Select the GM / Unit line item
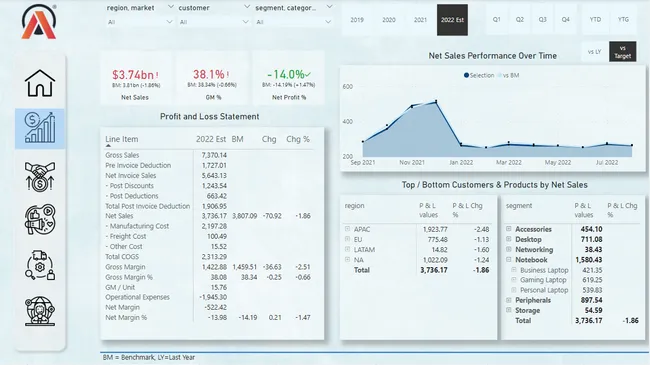The height and width of the screenshot is (365, 650). click(x=120, y=287)
